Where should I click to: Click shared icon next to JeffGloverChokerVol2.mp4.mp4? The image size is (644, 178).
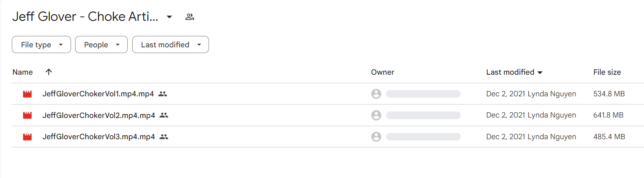click(x=164, y=115)
